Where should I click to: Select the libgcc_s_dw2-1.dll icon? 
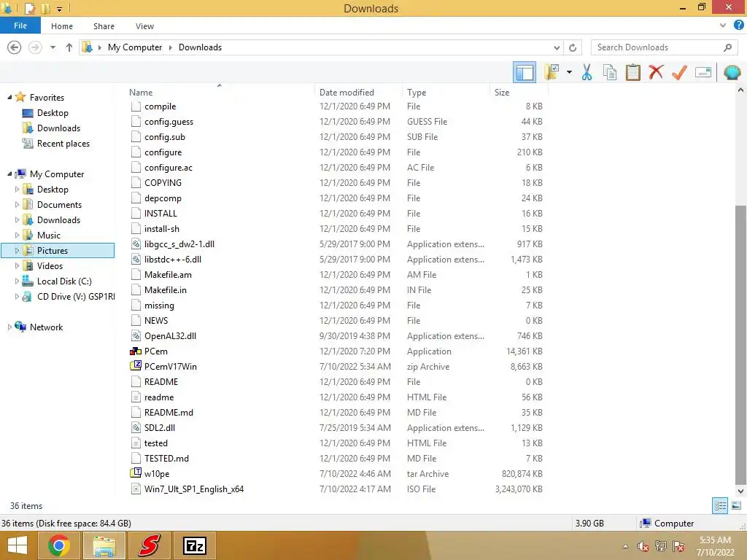pyautogui.click(x=136, y=244)
